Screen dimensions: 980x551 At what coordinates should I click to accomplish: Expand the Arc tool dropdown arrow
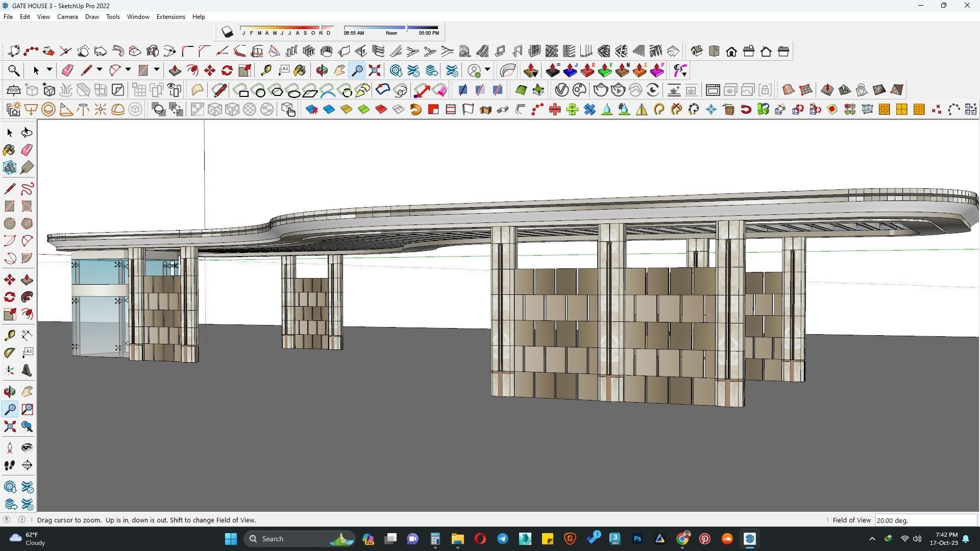pos(128,70)
